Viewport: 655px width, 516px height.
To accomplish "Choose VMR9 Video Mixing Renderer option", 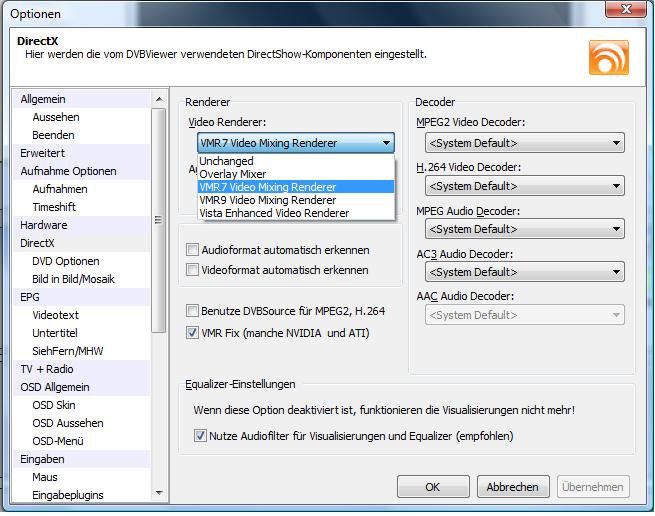I will [x=267, y=200].
